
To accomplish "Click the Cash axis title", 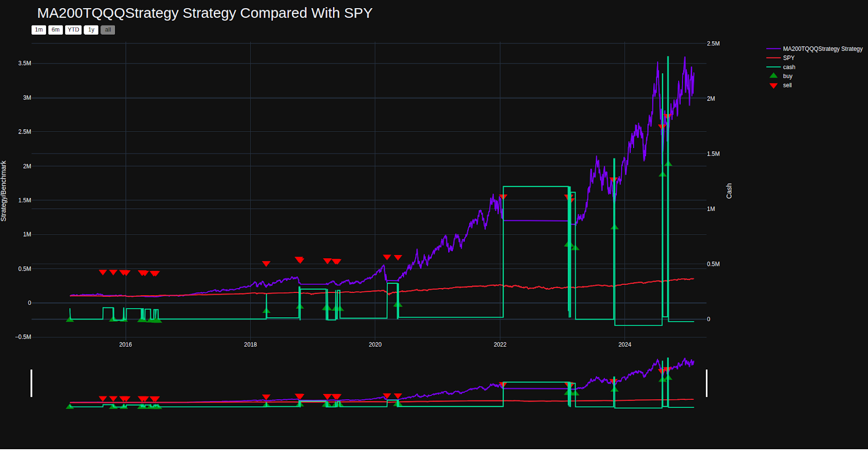I will pos(729,191).
